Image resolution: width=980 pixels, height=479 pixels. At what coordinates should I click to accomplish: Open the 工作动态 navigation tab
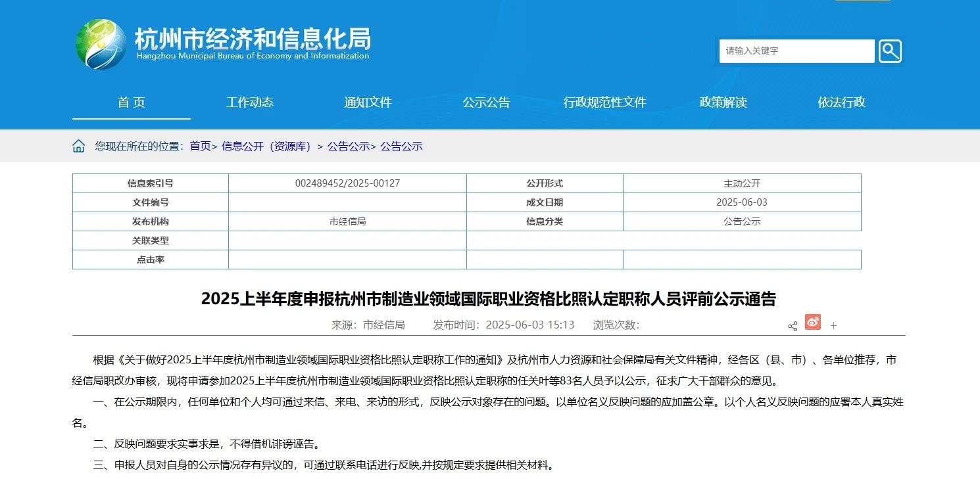tap(250, 102)
